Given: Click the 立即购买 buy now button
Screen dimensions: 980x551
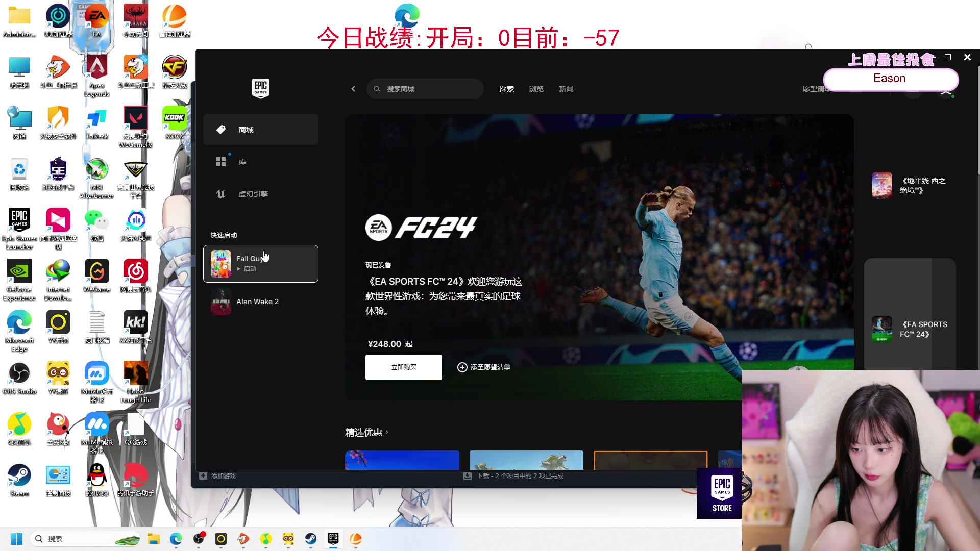Looking at the screenshot, I should coord(404,367).
